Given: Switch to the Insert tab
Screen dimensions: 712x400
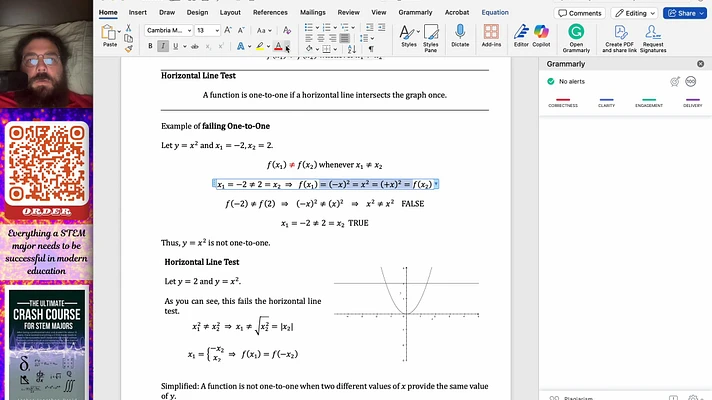Looking at the screenshot, I should click(138, 12).
